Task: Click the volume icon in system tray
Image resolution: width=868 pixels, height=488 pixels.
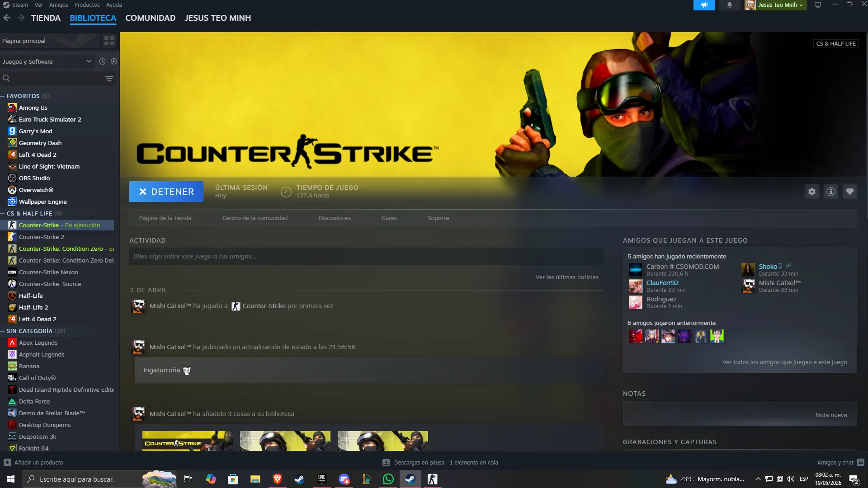Action: pyautogui.click(x=791, y=479)
